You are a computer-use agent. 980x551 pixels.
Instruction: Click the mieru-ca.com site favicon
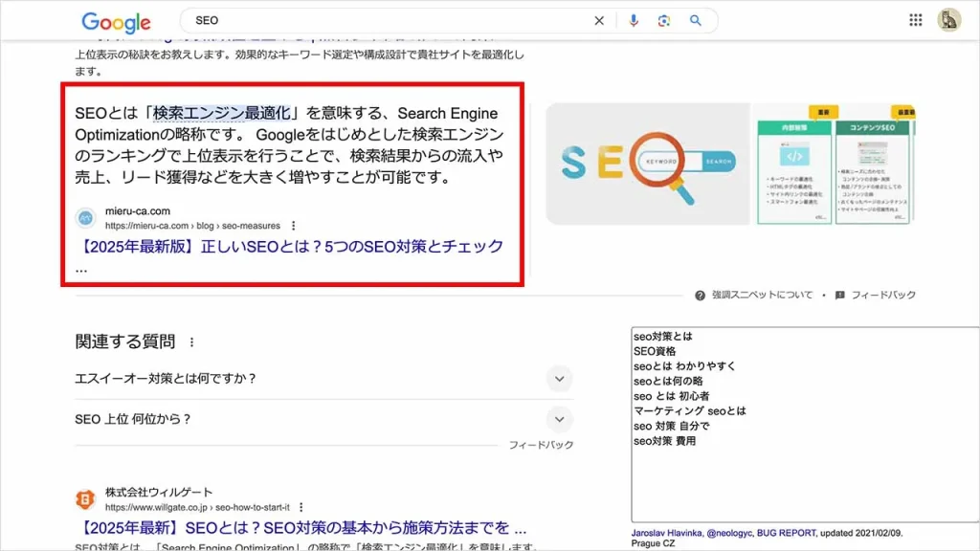click(x=86, y=218)
